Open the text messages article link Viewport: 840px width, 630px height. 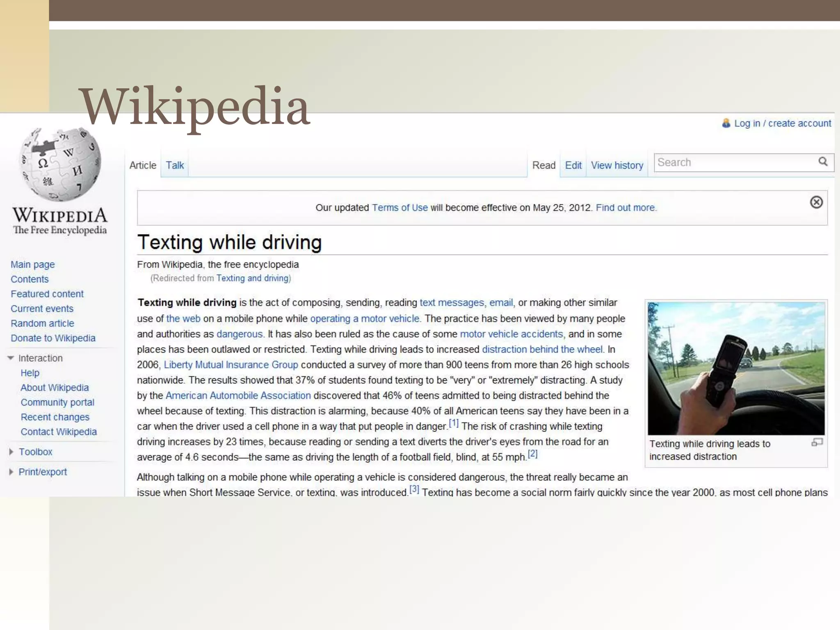[452, 303]
